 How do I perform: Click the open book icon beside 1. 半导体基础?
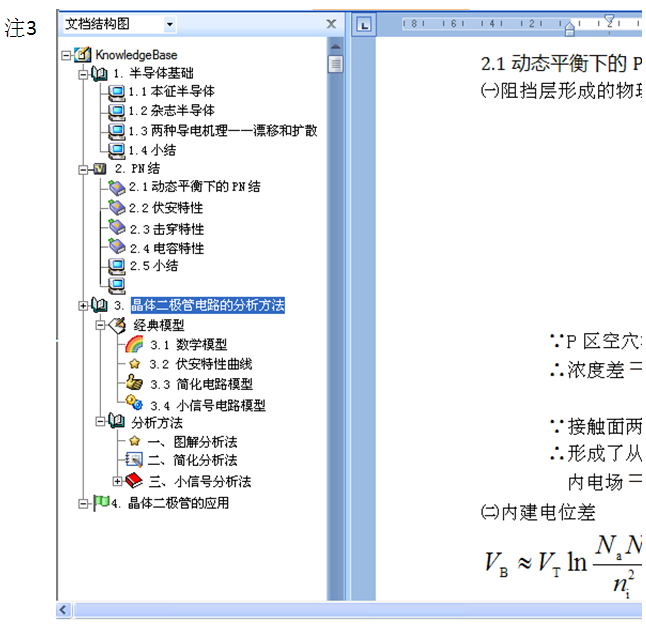100,73
